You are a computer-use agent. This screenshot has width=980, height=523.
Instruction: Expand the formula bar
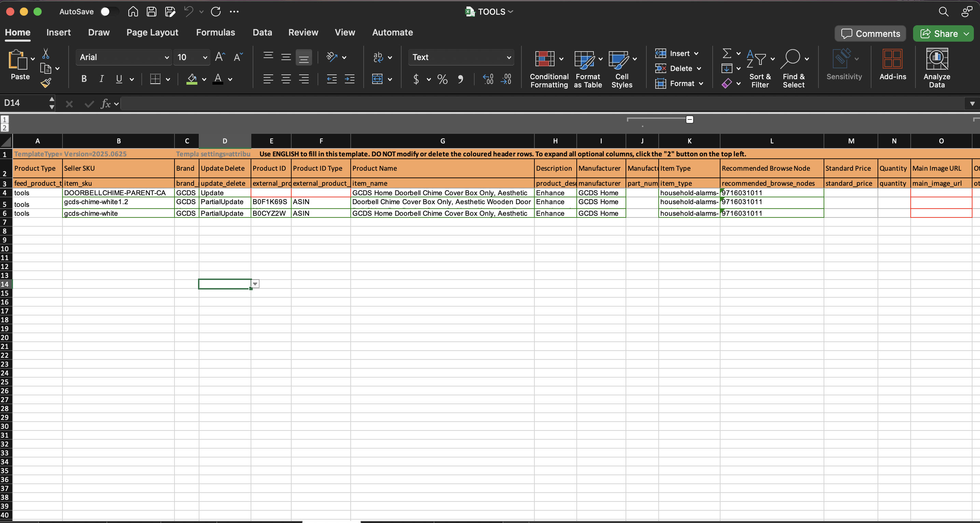[x=972, y=103]
